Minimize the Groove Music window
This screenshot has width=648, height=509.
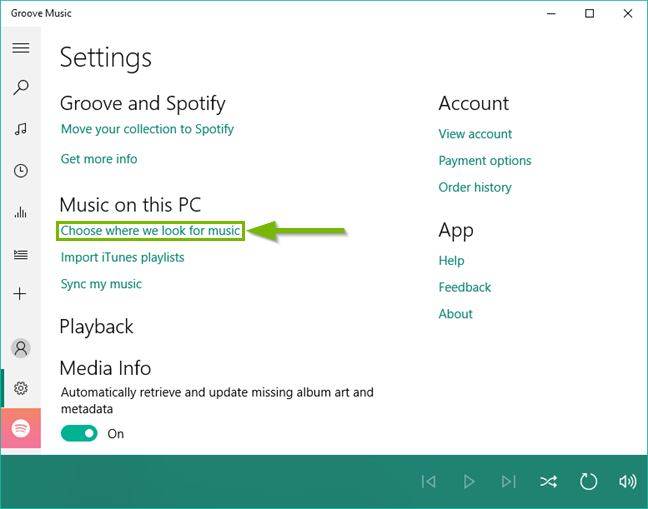pos(551,13)
